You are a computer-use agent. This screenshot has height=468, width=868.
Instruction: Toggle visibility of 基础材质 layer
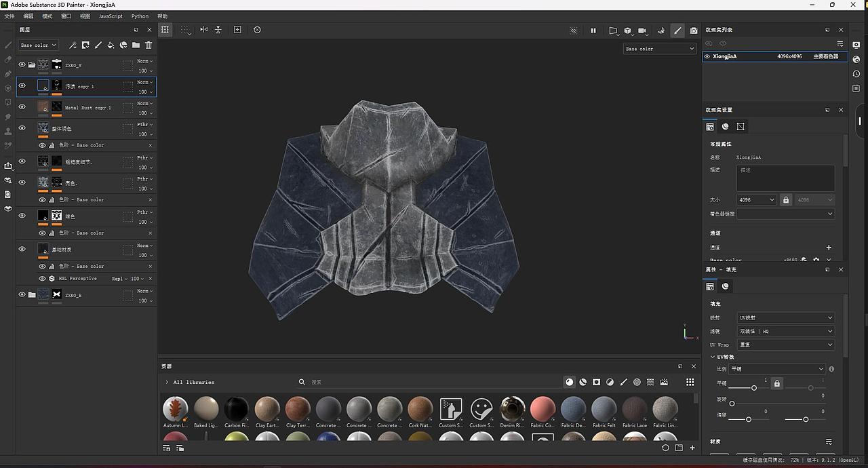[x=22, y=249]
